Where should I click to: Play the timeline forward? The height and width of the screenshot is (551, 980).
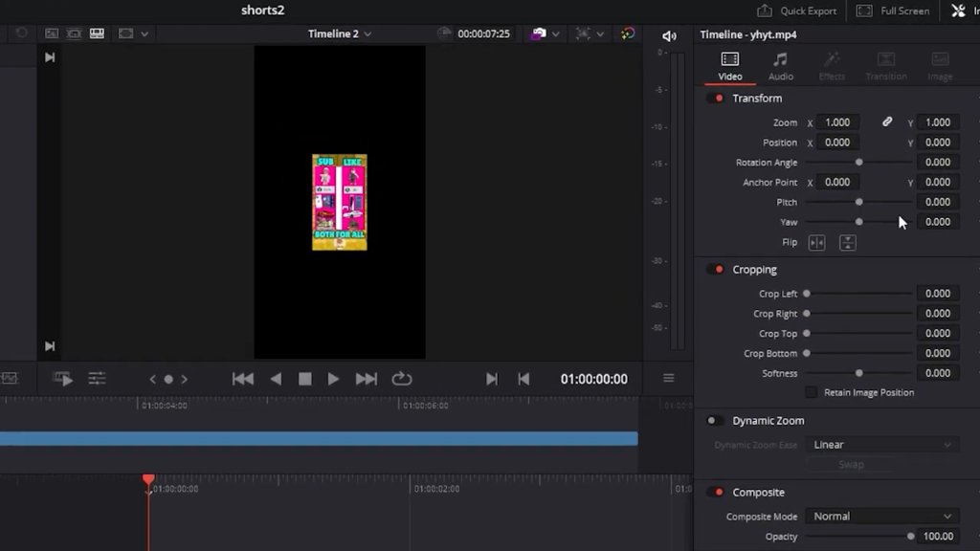click(x=333, y=379)
